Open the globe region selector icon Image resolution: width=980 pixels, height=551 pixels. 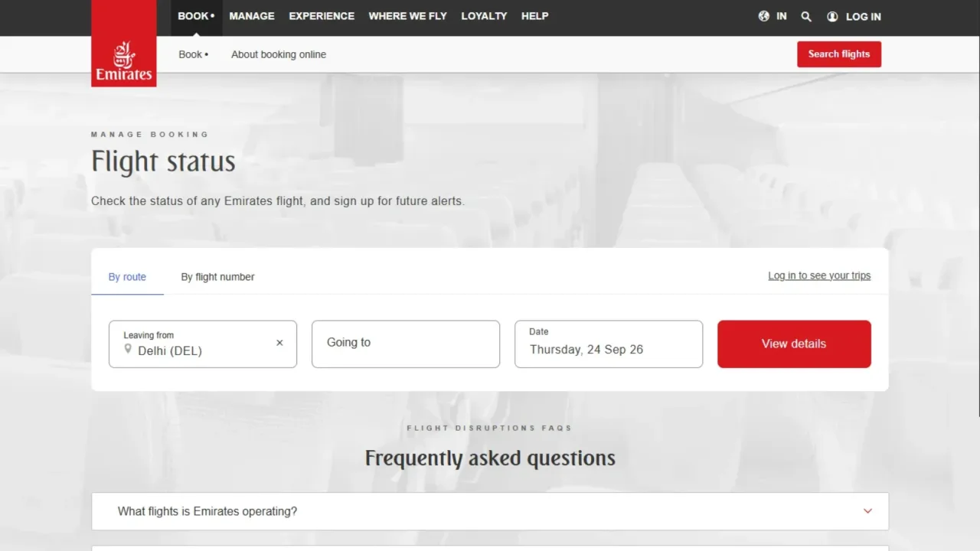coord(763,16)
